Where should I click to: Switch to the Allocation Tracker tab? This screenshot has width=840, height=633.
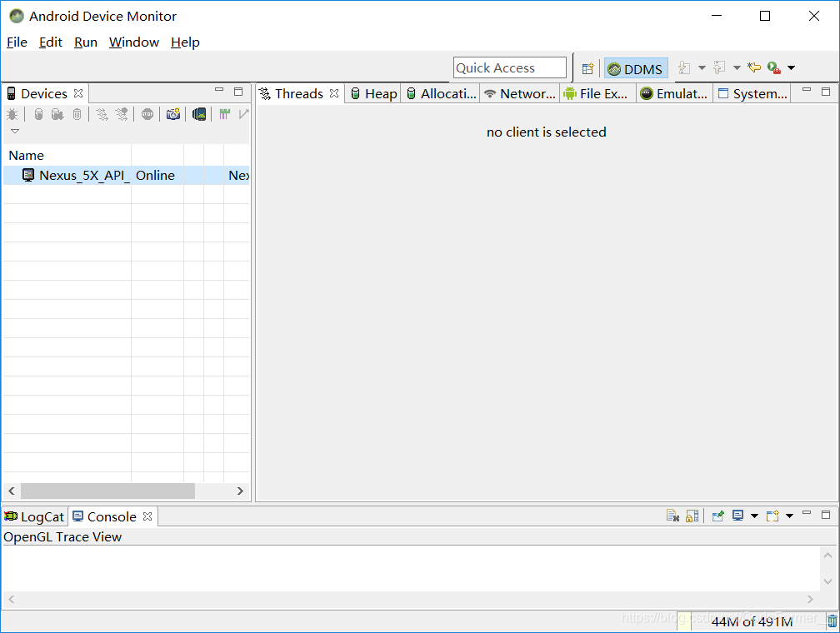pyautogui.click(x=442, y=94)
